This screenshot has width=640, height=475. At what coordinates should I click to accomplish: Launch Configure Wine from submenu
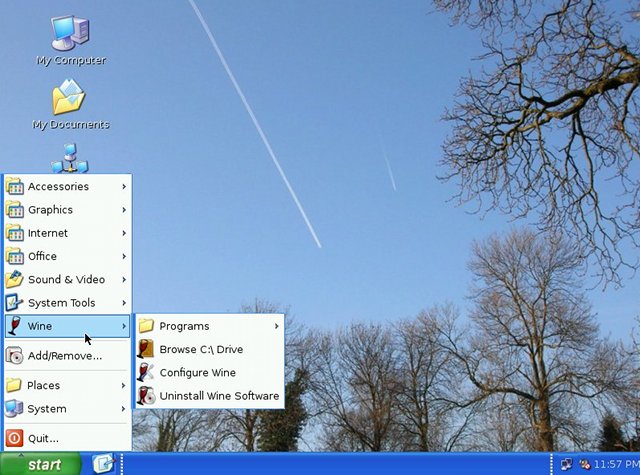point(210,373)
